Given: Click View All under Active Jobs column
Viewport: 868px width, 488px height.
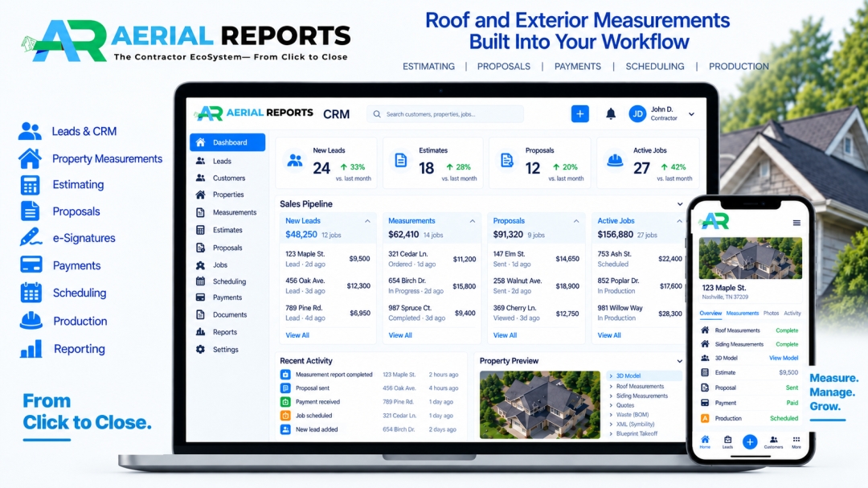Looking at the screenshot, I should 609,335.
